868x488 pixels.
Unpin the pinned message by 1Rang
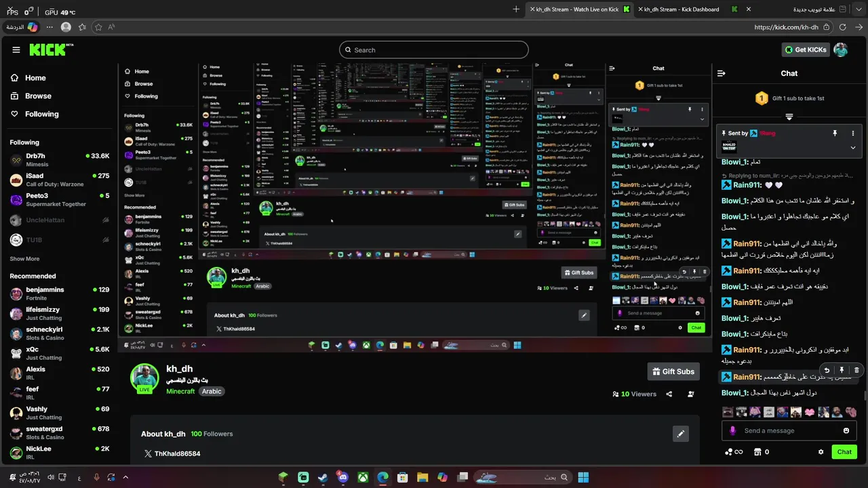tap(835, 134)
